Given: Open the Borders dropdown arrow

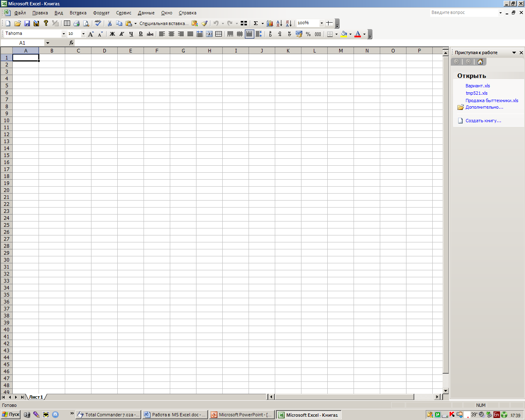Looking at the screenshot, I should 336,34.
